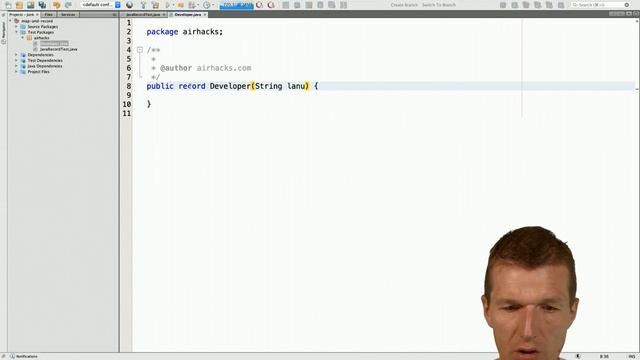Image resolution: width=640 pixels, height=360 pixels.
Task: Open the default config dropdown
Action: tap(101, 5)
